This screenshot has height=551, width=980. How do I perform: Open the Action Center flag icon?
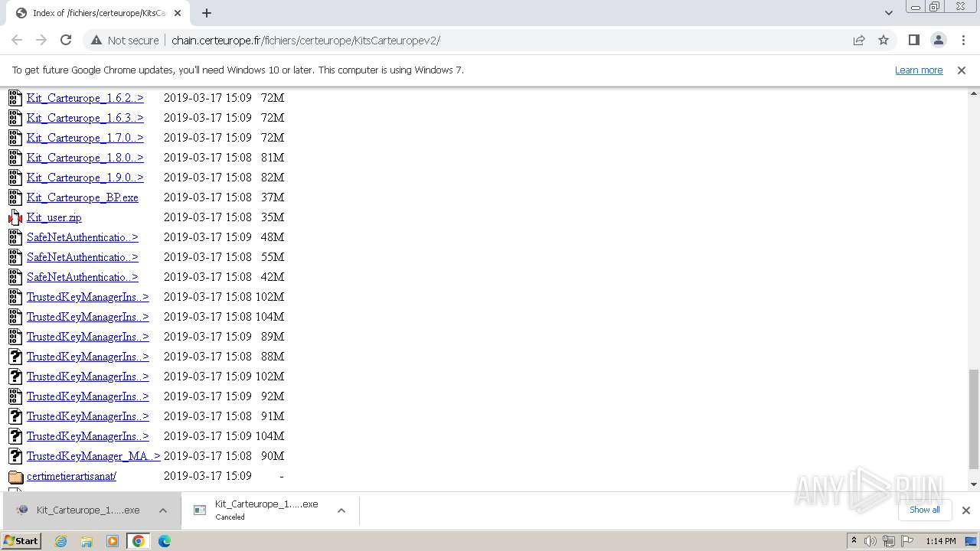click(x=907, y=541)
